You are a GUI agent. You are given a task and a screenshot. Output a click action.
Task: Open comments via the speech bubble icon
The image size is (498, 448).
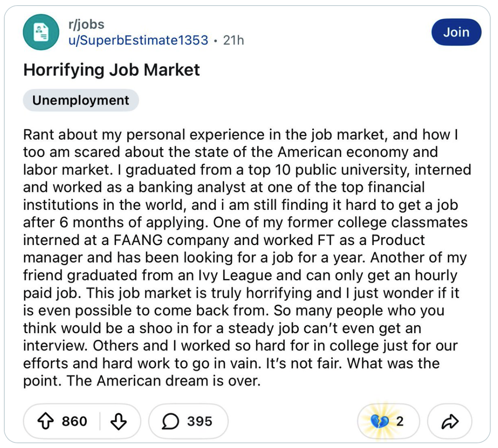click(170, 421)
